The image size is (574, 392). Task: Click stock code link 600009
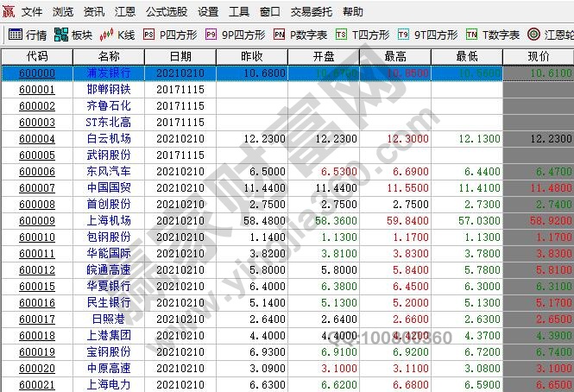click(36, 221)
